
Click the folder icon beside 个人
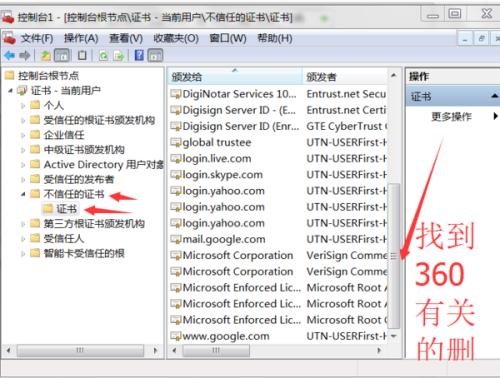point(35,105)
